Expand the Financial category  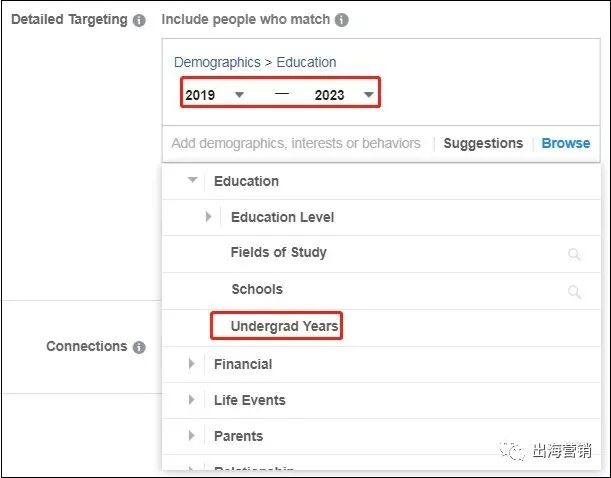pyautogui.click(x=192, y=364)
